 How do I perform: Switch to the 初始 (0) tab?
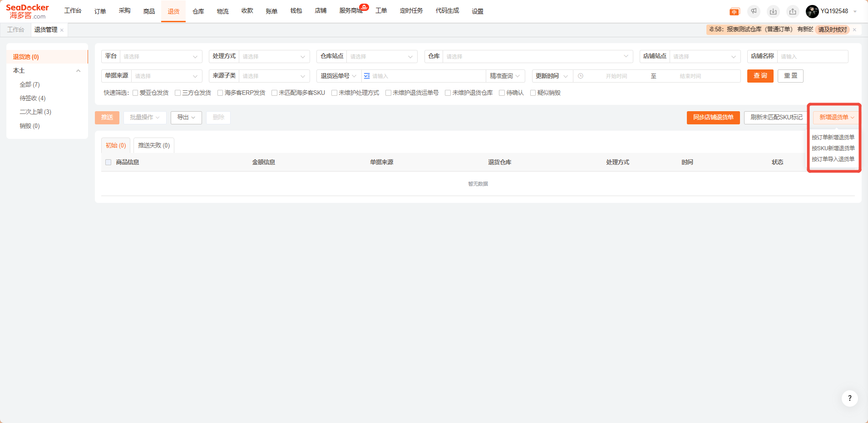pos(116,145)
